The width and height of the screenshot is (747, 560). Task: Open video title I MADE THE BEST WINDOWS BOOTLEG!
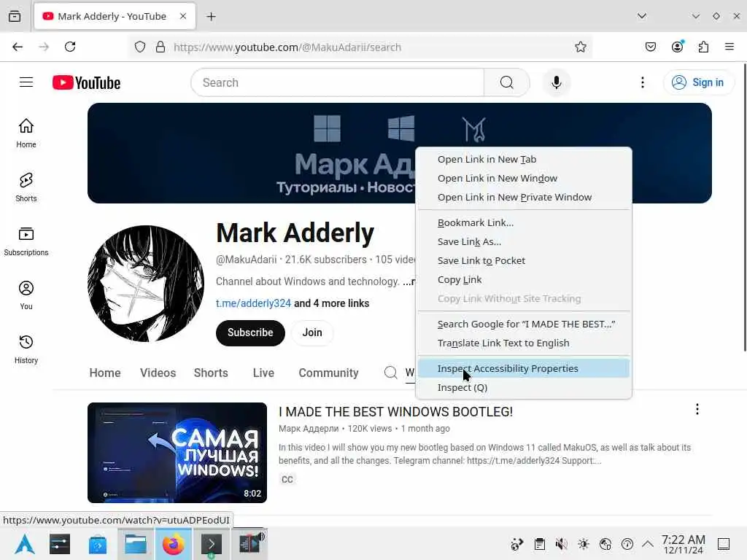pyautogui.click(x=395, y=411)
